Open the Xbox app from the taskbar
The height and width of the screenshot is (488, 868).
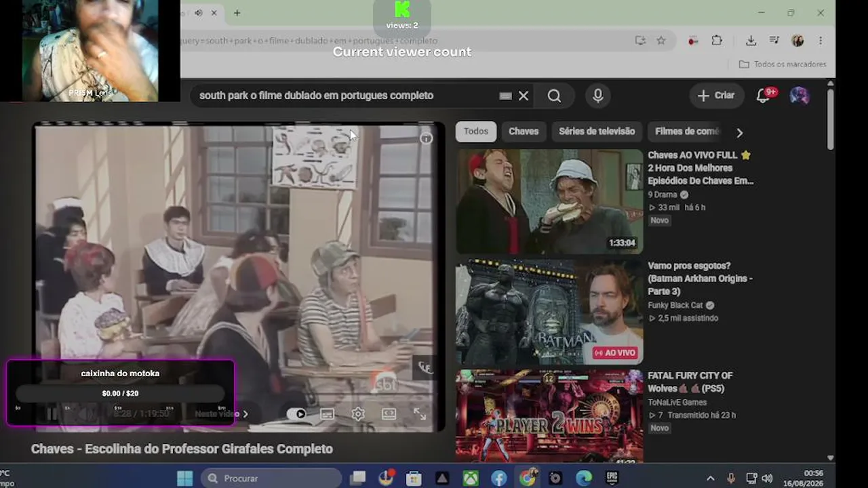click(471, 478)
